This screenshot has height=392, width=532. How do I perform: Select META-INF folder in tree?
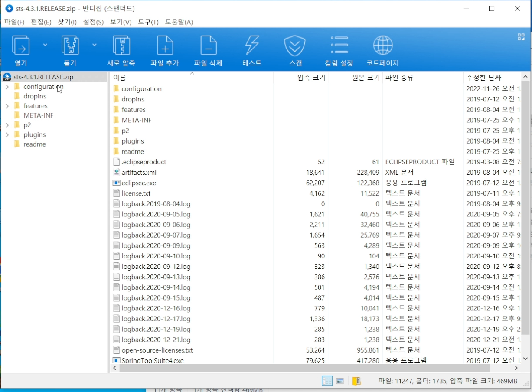click(x=39, y=115)
